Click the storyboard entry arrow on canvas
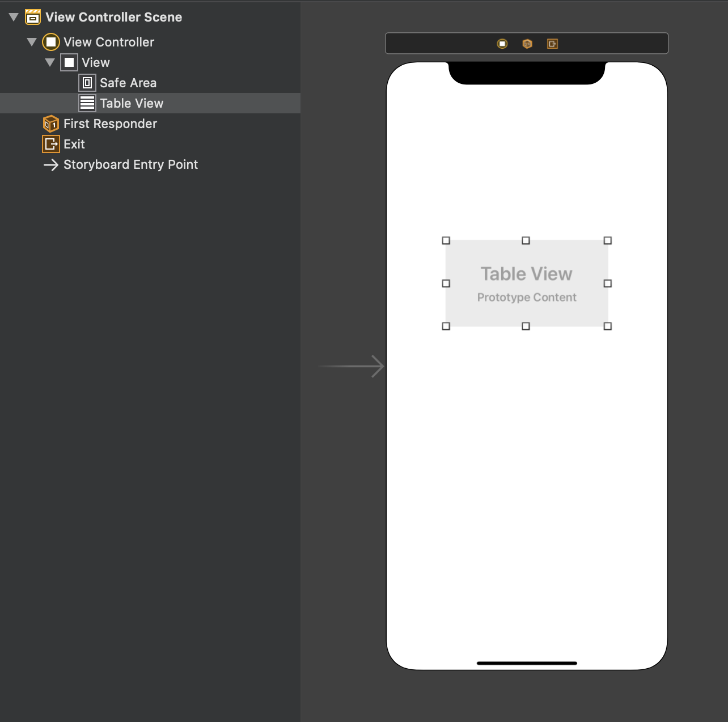 [x=352, y=367]
